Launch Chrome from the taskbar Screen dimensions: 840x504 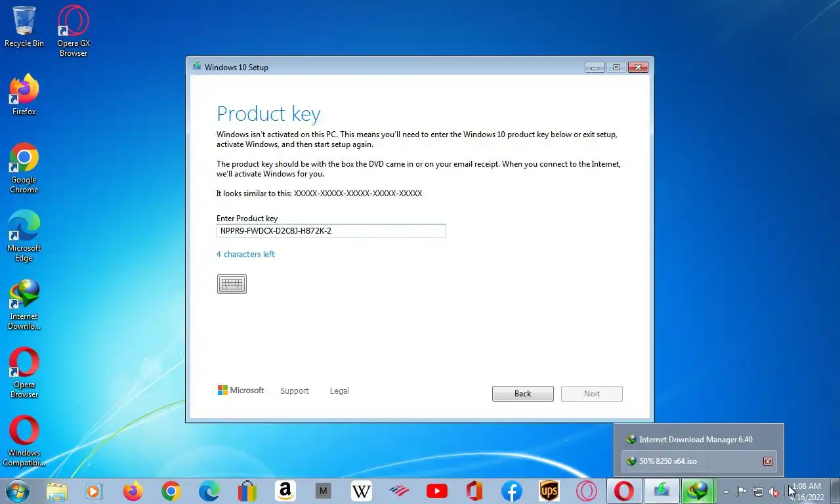tap(171, 491)
